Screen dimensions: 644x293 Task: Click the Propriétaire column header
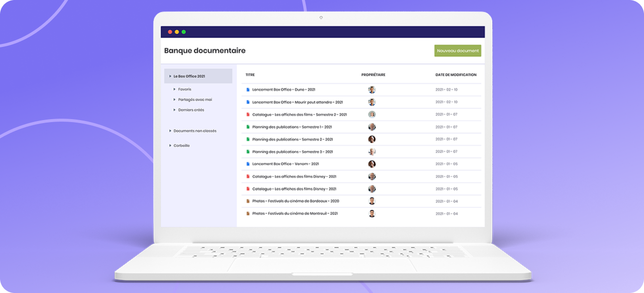[373, 75]
